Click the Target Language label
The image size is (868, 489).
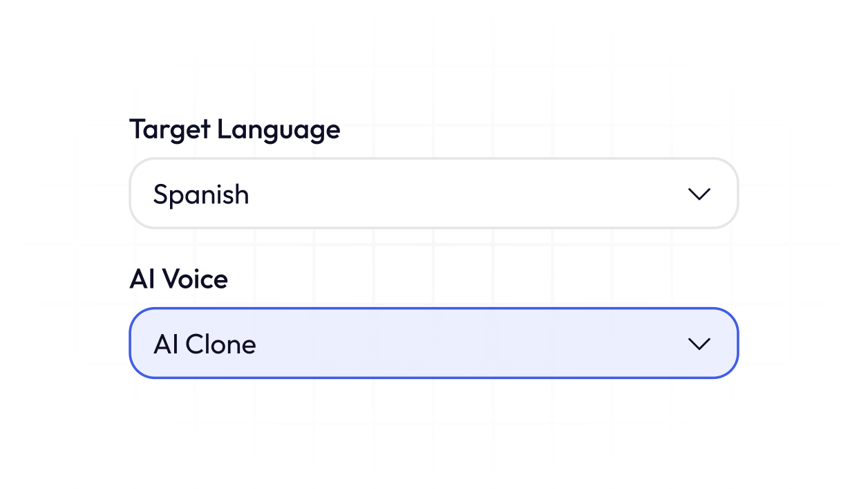click(234, 129)
